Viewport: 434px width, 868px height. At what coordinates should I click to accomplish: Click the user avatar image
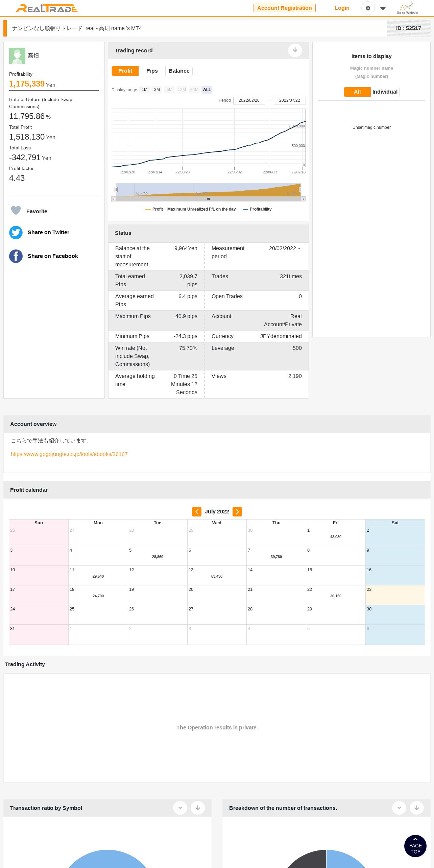point(17,56)
